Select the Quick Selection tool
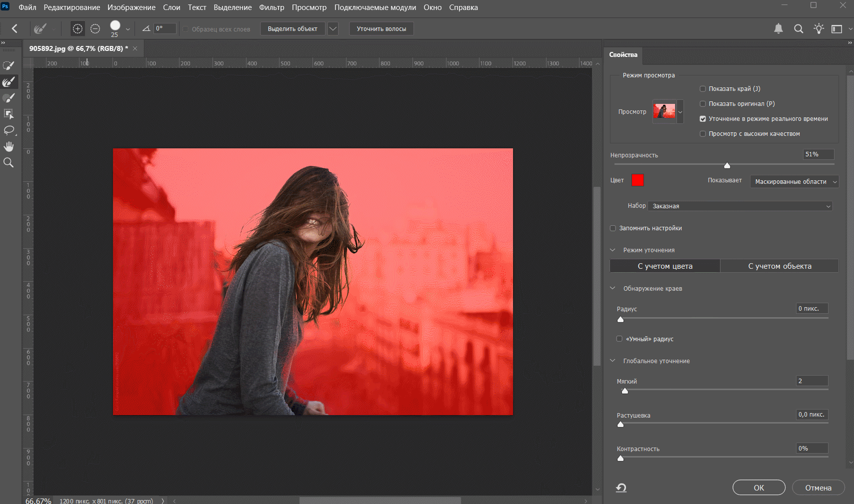This screenshot has height=504, width=854. click(x=8, y=65)
